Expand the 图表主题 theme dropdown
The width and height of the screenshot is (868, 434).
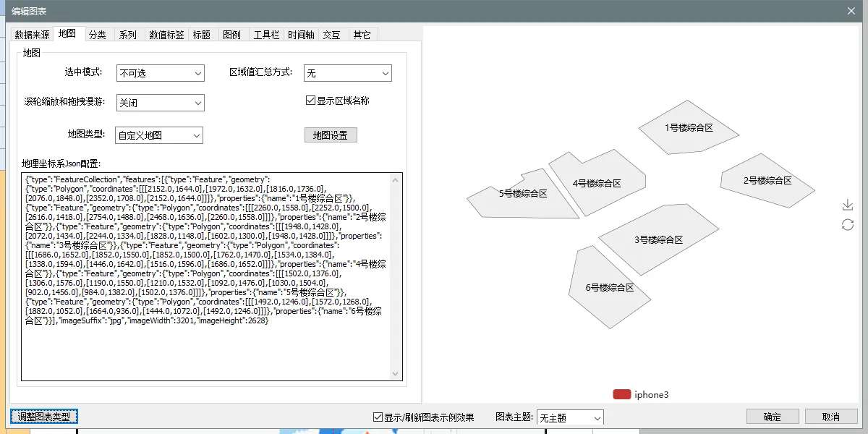coord(570,418)
